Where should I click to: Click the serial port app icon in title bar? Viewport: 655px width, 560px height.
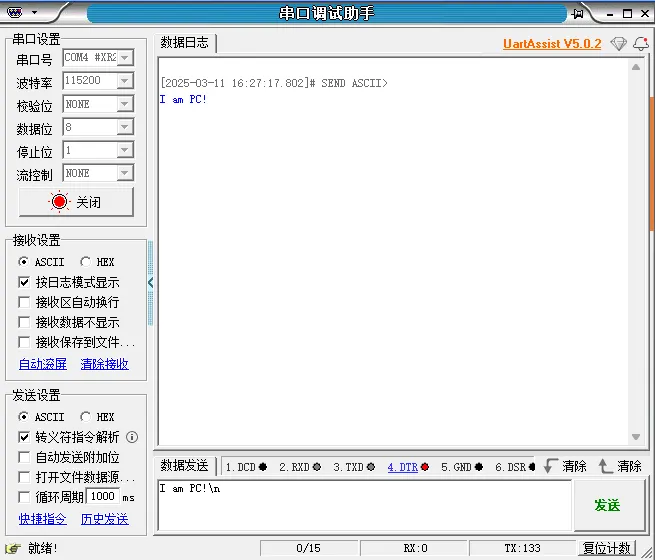(14, 13)
